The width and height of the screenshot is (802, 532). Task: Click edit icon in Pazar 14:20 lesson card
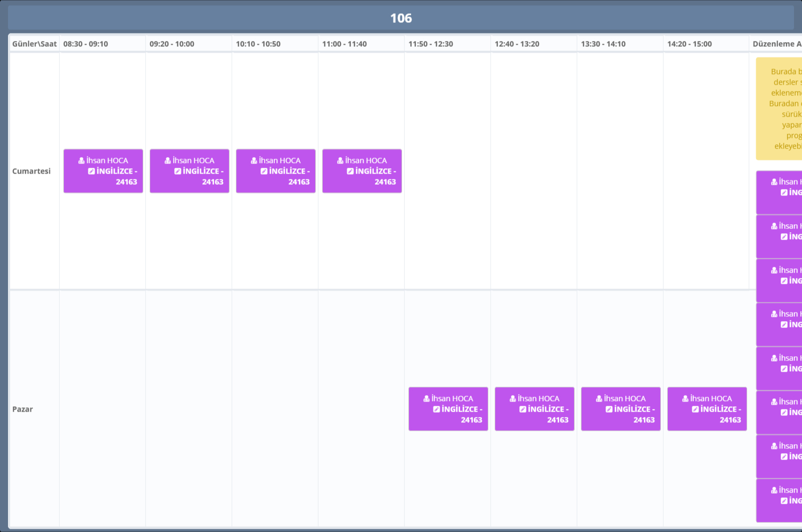[x=695, y=409]
